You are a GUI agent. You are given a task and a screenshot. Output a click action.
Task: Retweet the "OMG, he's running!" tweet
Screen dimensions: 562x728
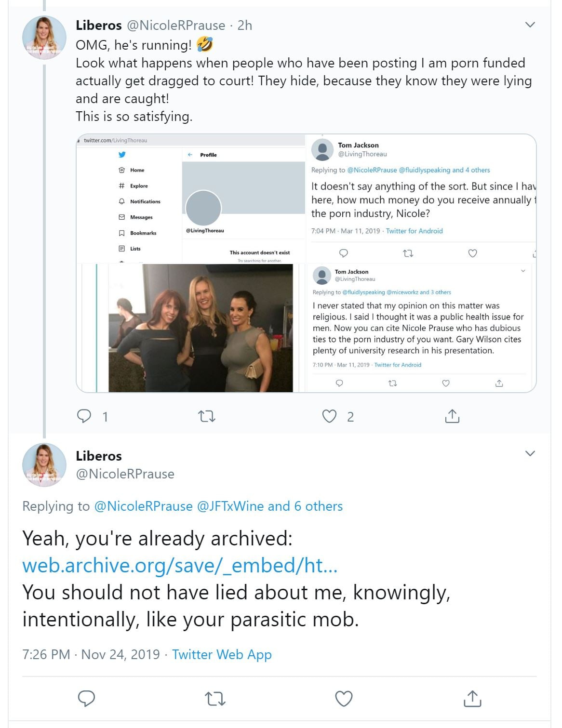[207, 416]
